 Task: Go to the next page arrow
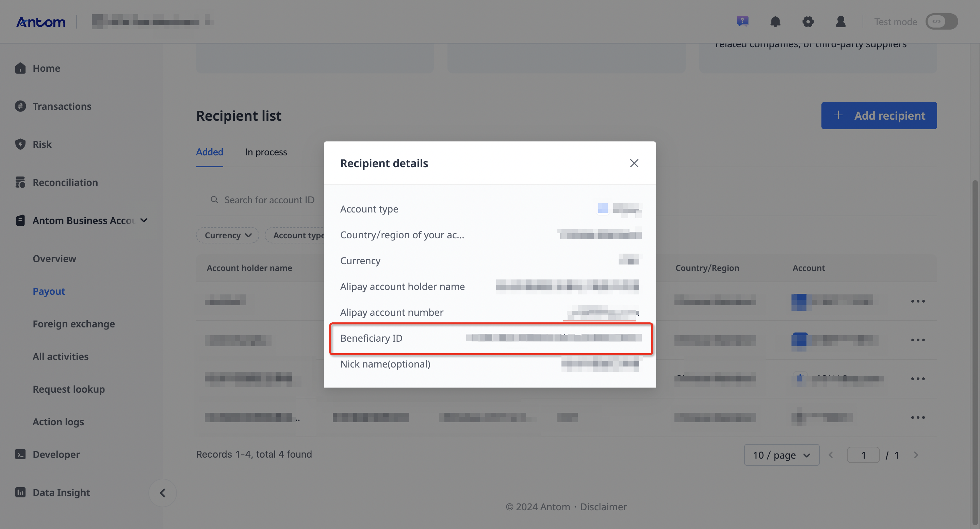point(916,455)
